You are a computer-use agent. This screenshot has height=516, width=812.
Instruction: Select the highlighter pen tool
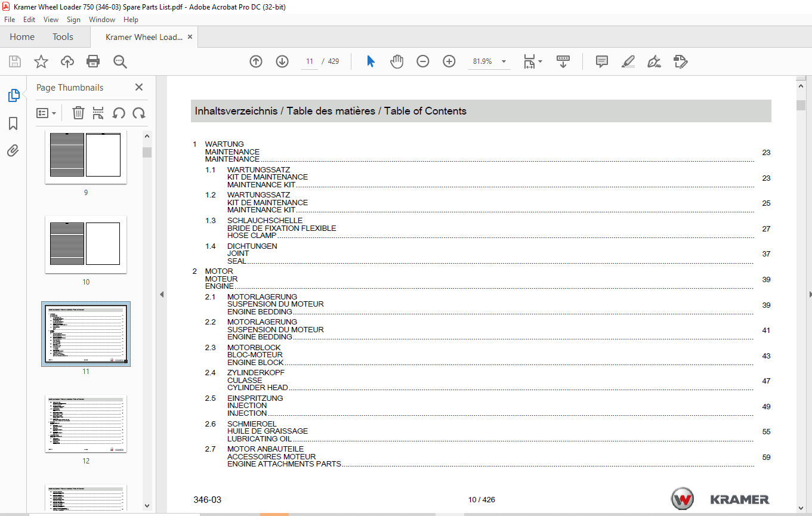[x=628, y=61]
